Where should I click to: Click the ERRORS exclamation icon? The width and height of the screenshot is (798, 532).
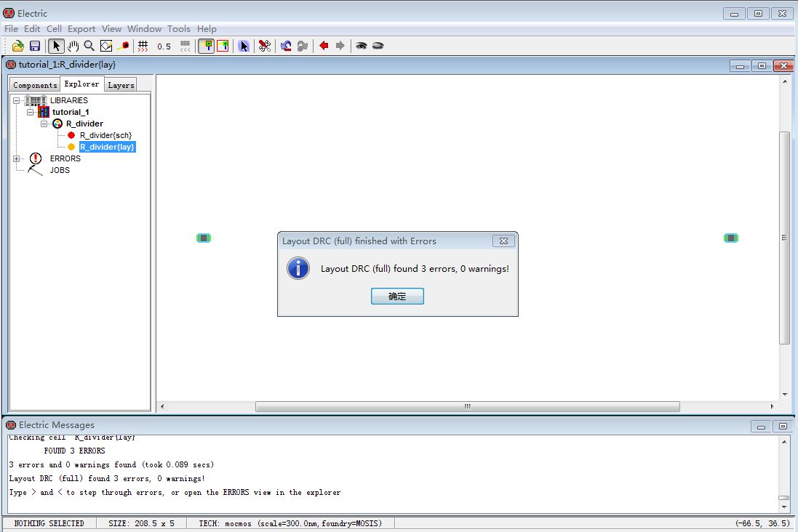(36, 158)
